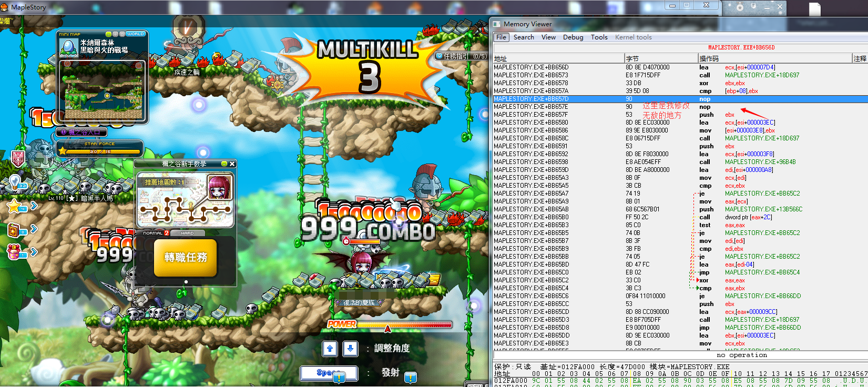Image resolution: width=868 pixels, height=387 pixels.
Task: Minimize the mini map panel
Action: point(109,34)
